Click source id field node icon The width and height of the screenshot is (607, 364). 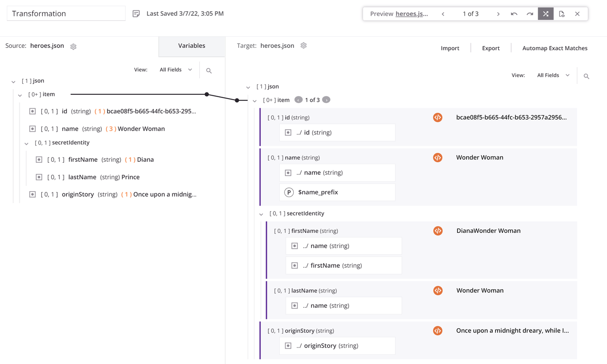coord(33,112)
